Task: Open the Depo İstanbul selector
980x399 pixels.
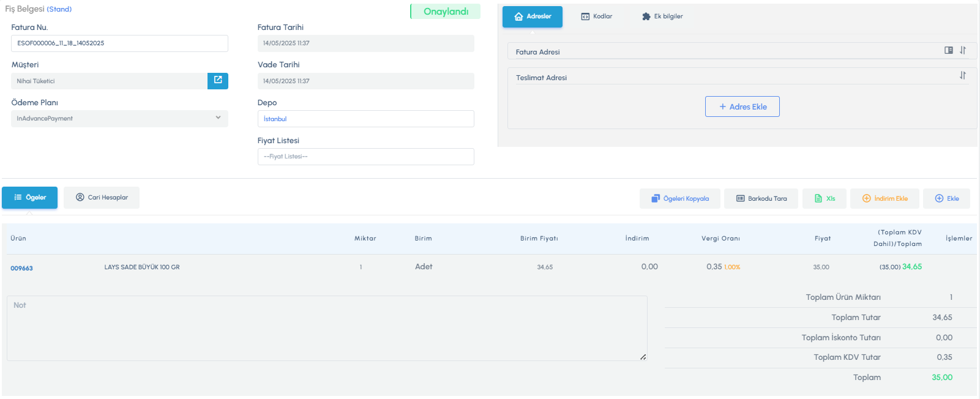Action: (365, 119)
